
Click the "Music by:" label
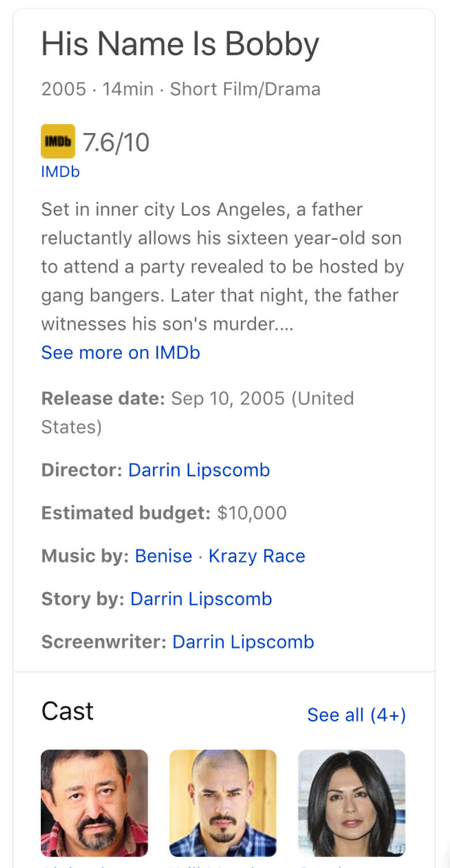pyautogui.click(x=85, y=556)
